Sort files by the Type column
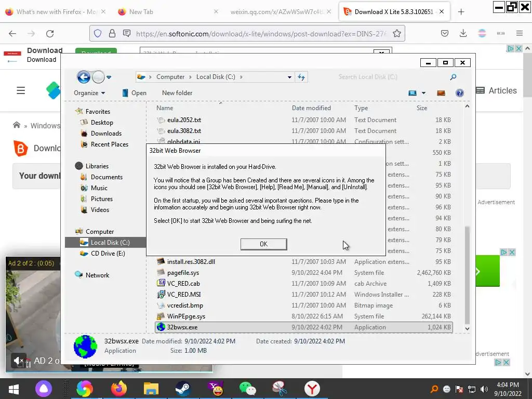Screen dimensions: 532x399 click(361, 108)
